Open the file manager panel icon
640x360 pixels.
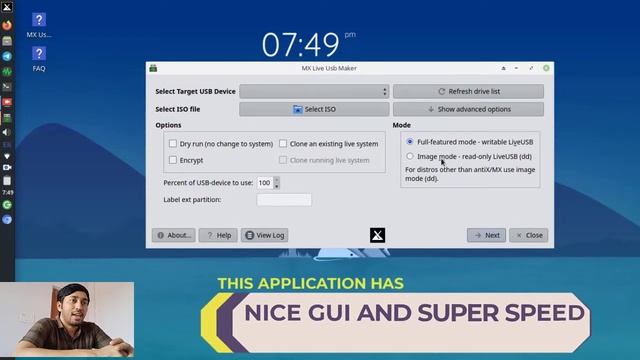coord(7,41)
